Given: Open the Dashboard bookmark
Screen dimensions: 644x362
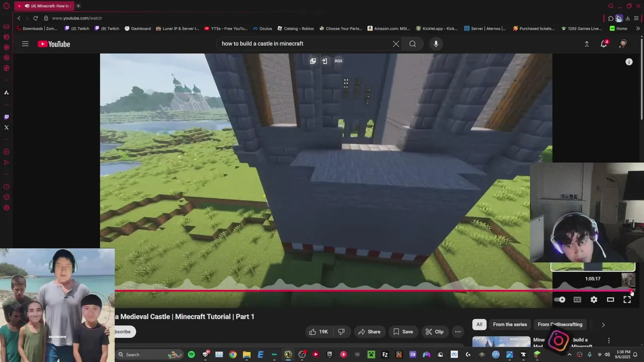Looking at the screenshot, I should [137, 29].
